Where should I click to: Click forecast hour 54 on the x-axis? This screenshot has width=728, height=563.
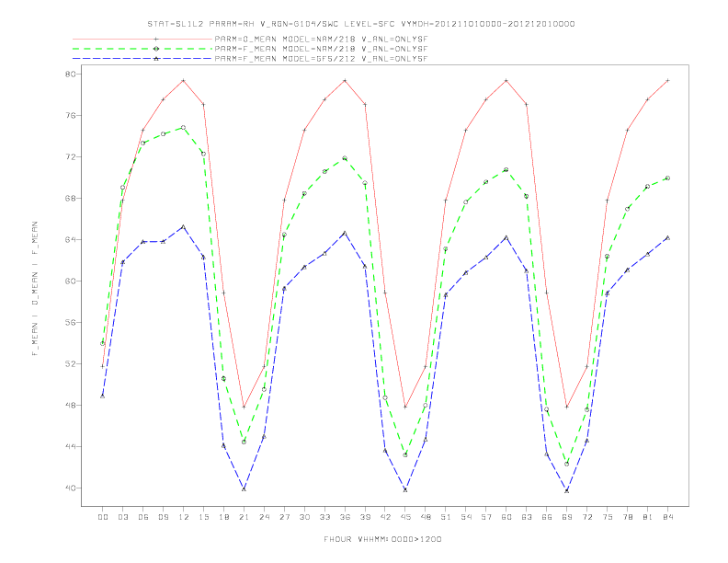(x=466, y=517)
